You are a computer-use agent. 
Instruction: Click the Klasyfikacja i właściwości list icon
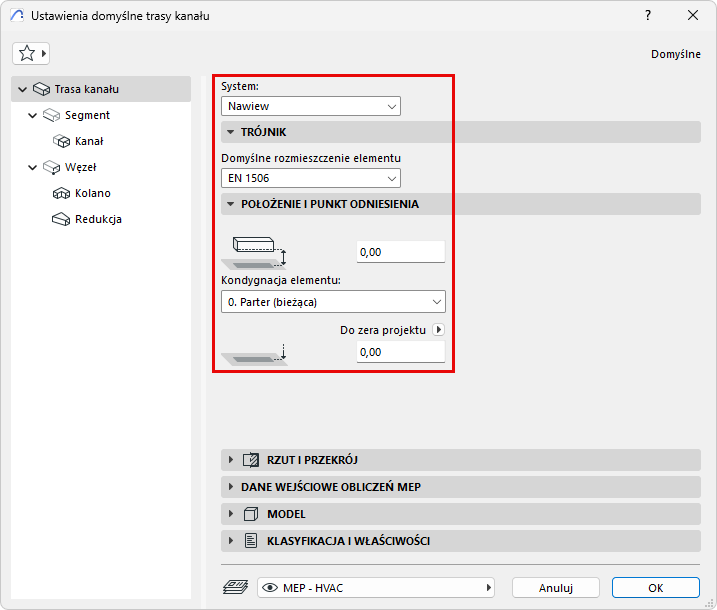(251, 541)
